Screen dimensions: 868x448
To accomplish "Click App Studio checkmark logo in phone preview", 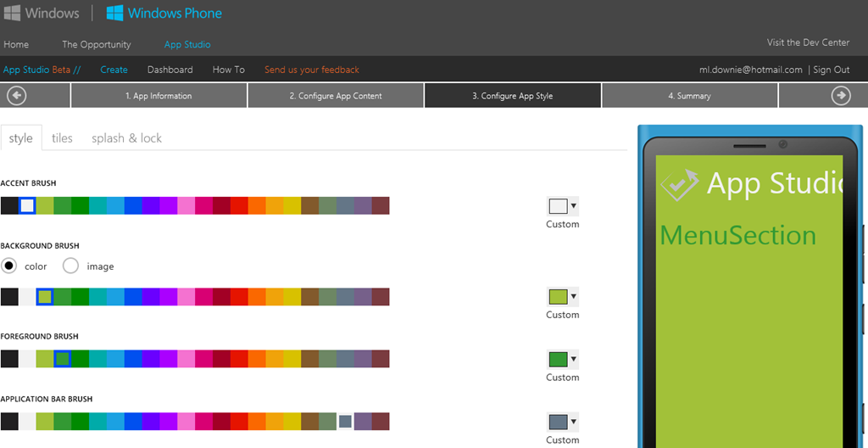I will point(680,185).
